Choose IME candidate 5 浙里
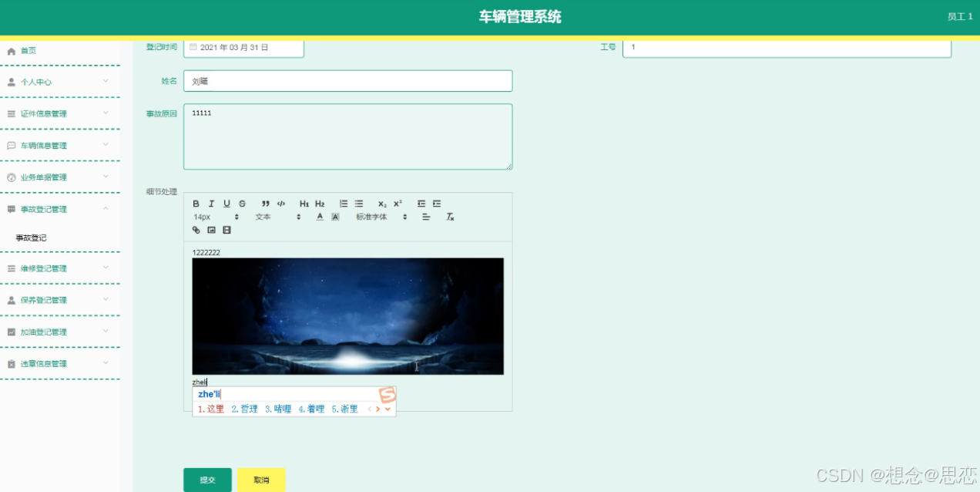This screenshot has height=492, width=980. [344, 409]
